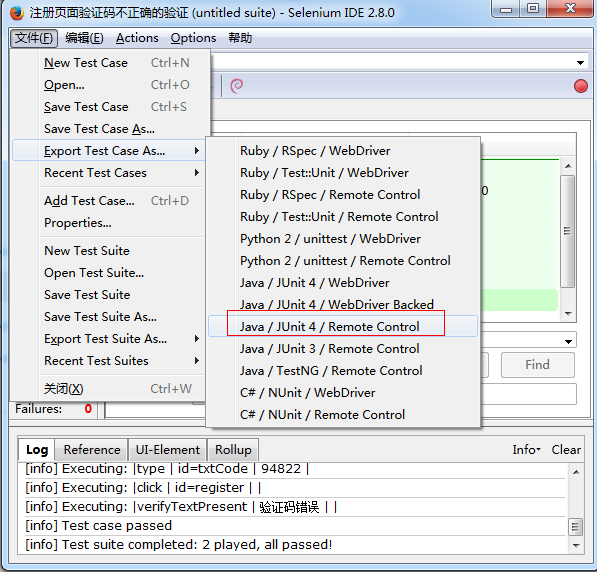
Task: Export as Java / JUnit 4 / WebDriver Backed
Action: point(343,305)
